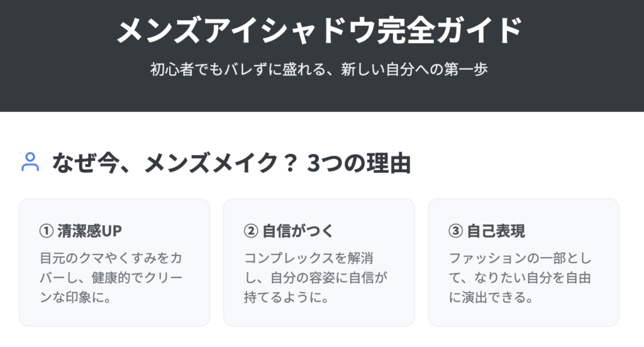This screenshot has height=347, width=644.
Task: Click the circled number ③ in third card
Action: [x=455, y=231]
